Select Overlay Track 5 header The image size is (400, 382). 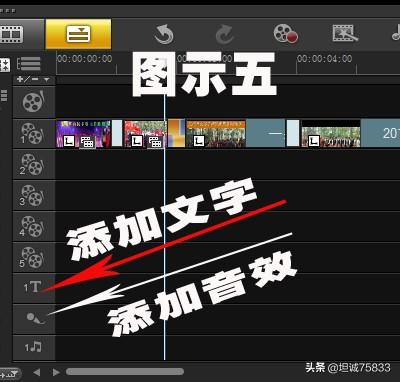[x=34, y=257]
